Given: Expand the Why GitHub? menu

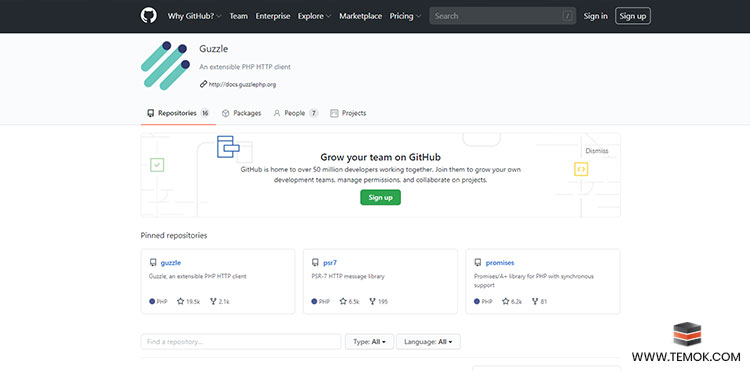Looking at the screenshot, I should pyautogui.click(x=194, y=16).
